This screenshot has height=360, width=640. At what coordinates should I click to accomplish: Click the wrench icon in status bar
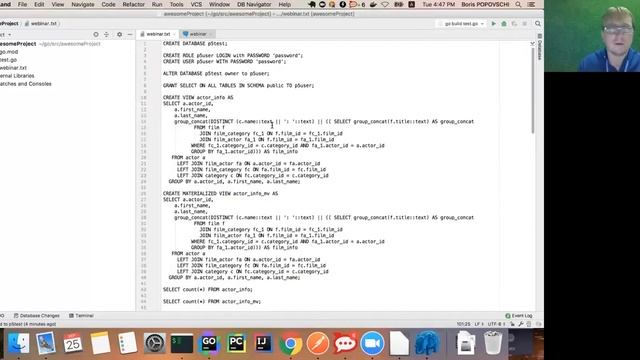click(521, 324)
